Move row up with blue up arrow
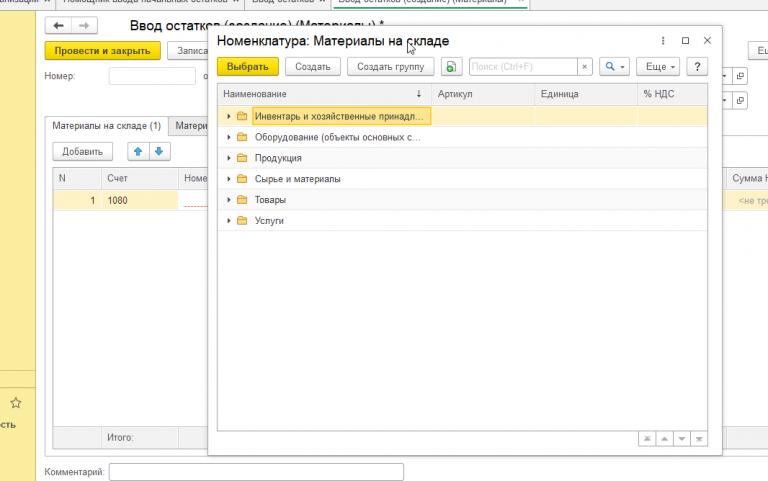This screenshot has height=481, width=768. tap(138, 151)
